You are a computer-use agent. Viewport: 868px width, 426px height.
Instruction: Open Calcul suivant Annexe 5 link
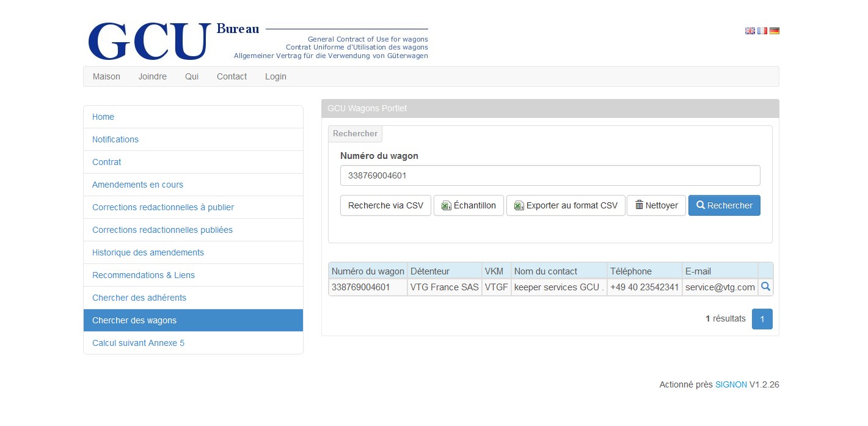pyautogui.click(x=138, y=343)
